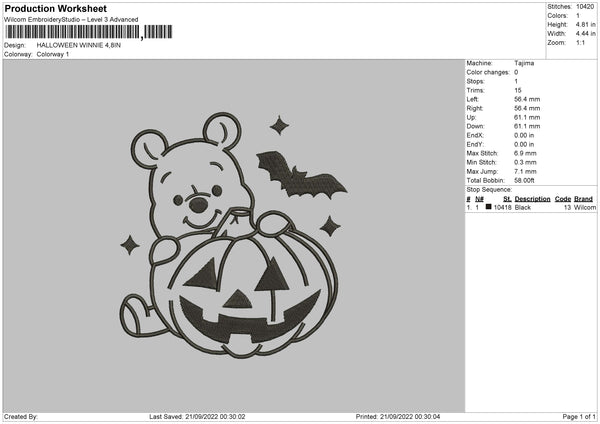Click the 'Created By:' footer label
The height and width of the screenshot is (424, 600).
[21, 417]
